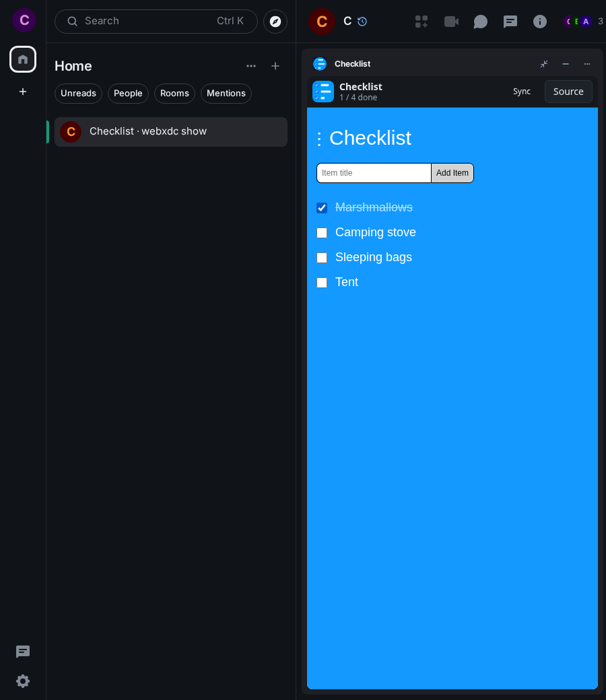Click the 1 / 4 done status text

coord(358,98)
